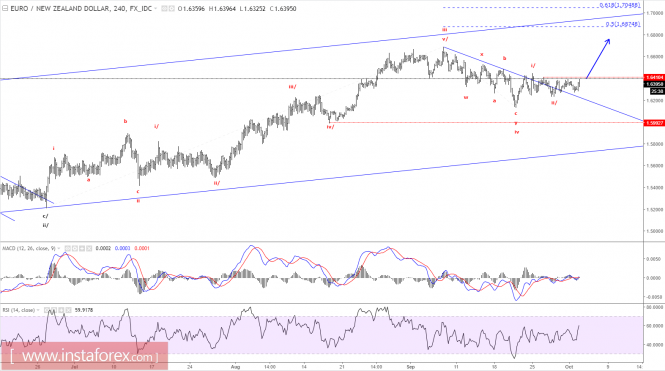This screenshot has height=371, width=665.
Task: Click open value O1.63596
Action: point(192,8)
